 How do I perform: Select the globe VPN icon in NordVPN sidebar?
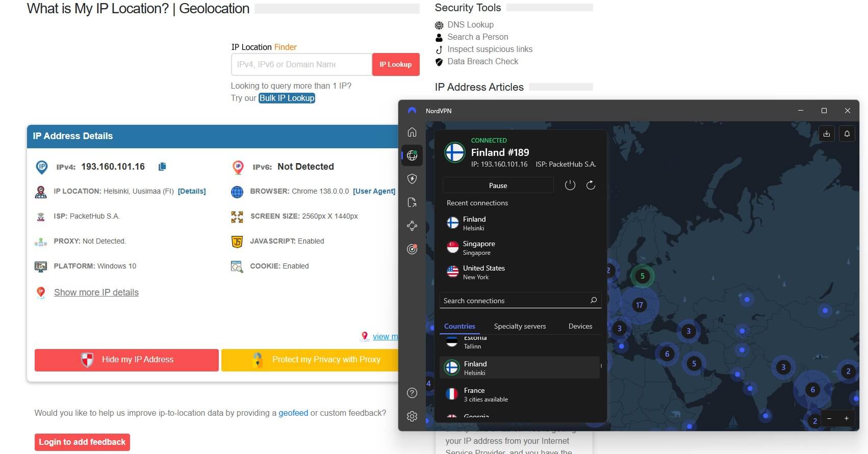click(x=412, y=156)
